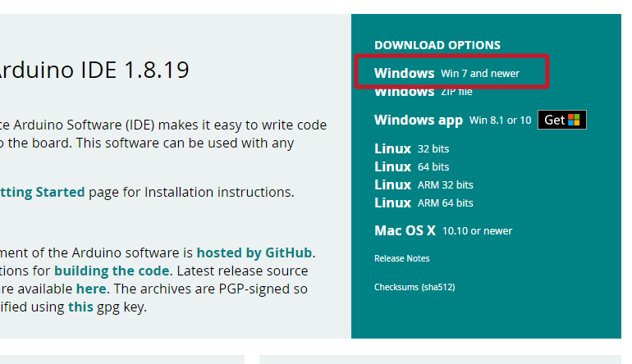The height and width of the screenshot is (364, 632).
Task: Download Windows Win 7 and newer installer
Action: pos(447,73)
